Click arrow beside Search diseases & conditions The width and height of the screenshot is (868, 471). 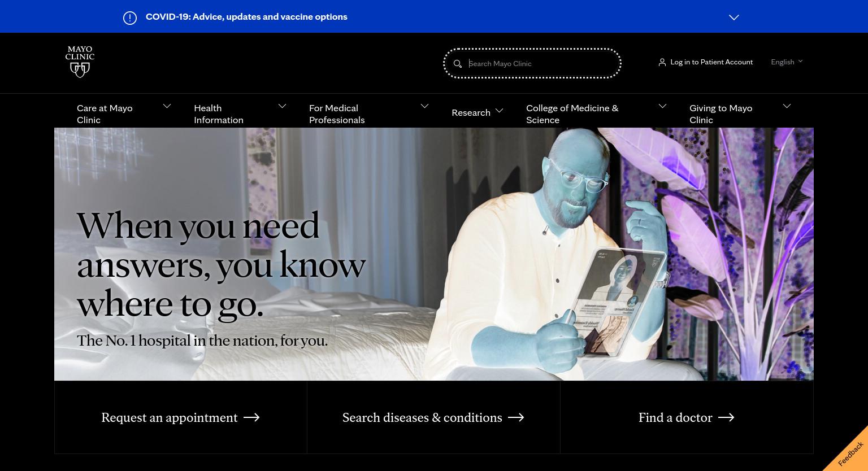pyautogui.click(x=516, y=417)
